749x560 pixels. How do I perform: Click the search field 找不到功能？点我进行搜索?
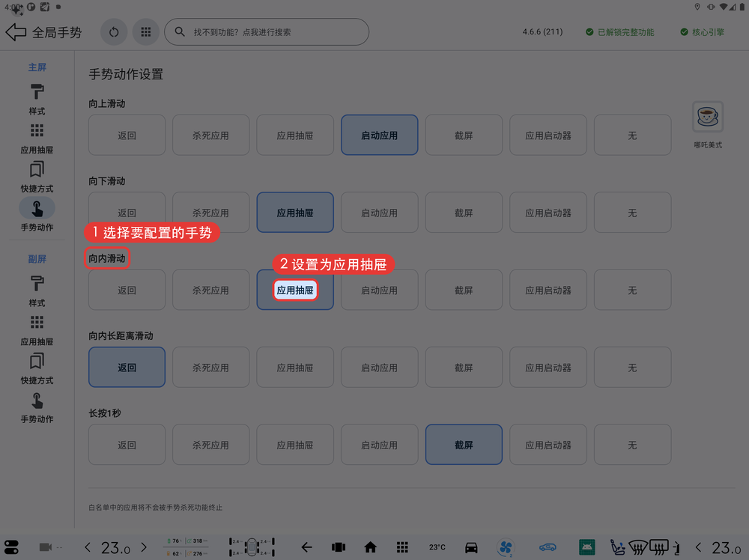click(x=267, y=32)
